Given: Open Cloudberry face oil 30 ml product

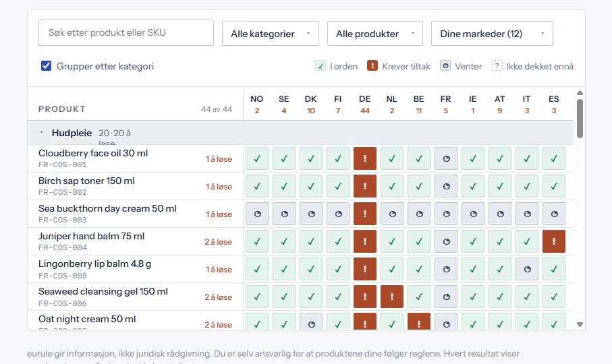Looking at the screenshot, I should 93,153.
